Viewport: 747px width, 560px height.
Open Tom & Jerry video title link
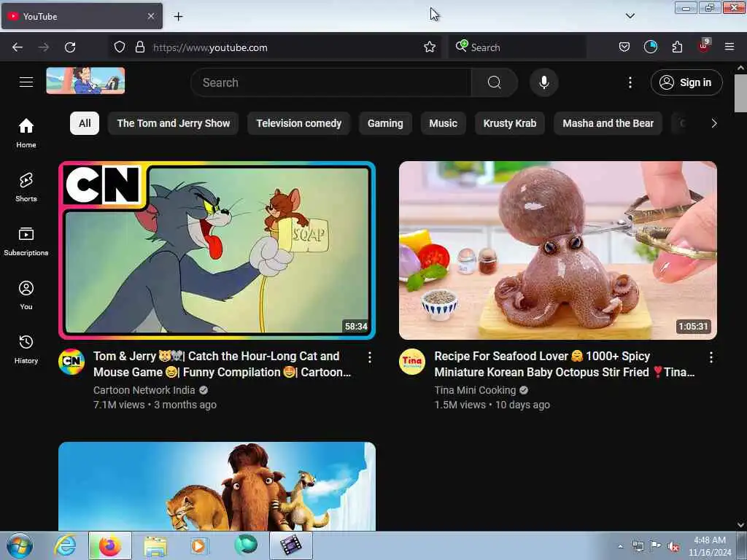[222, 365]
